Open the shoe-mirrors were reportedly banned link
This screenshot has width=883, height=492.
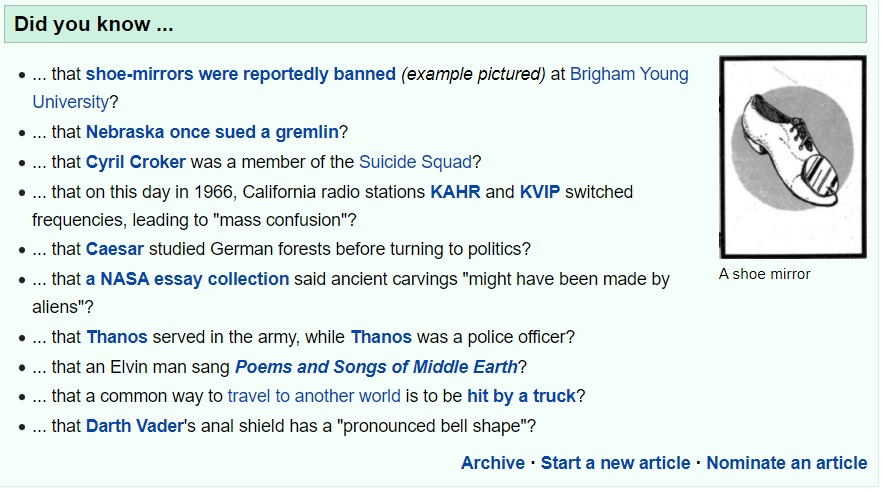[x=240, y=74]
